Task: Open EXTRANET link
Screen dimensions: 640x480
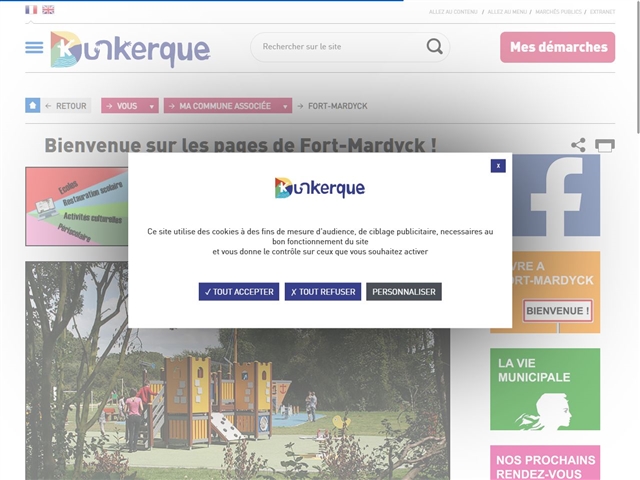Action: (x=602, y=12)
